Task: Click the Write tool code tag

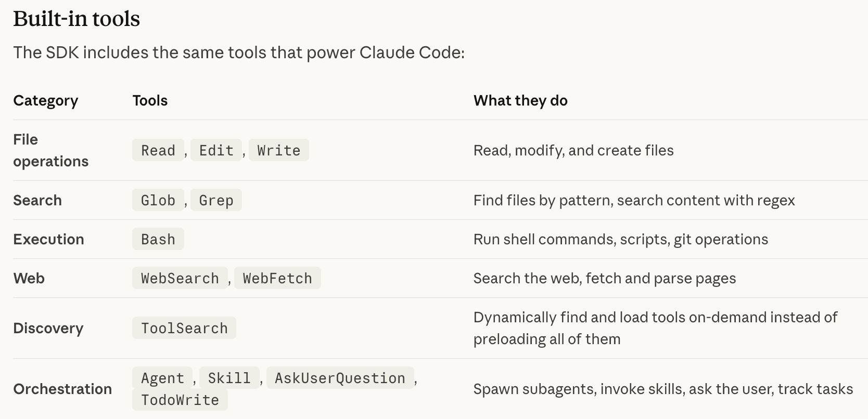Action: point(278,150)
